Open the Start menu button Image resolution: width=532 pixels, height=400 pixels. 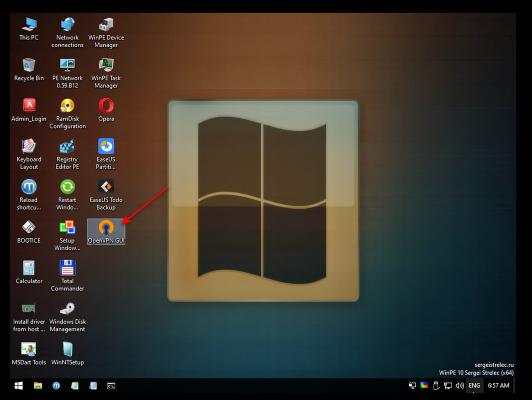18,385
